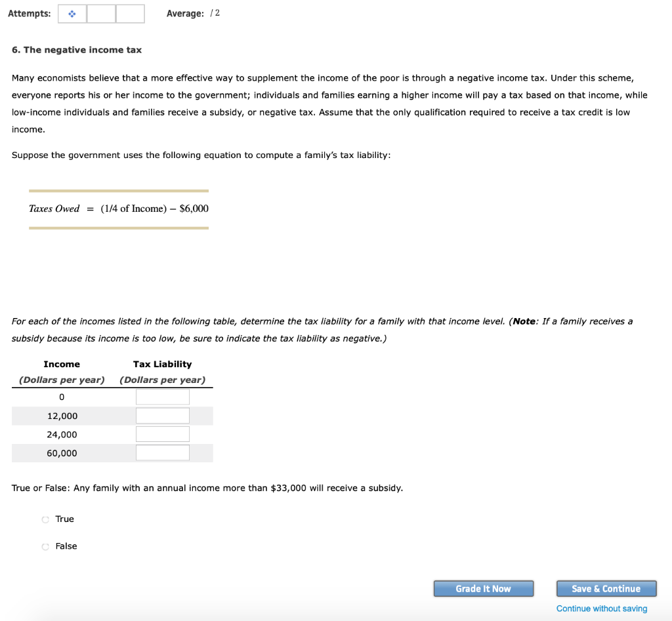
Task: Choose True for the subsidy question
Action: (45, 519)
